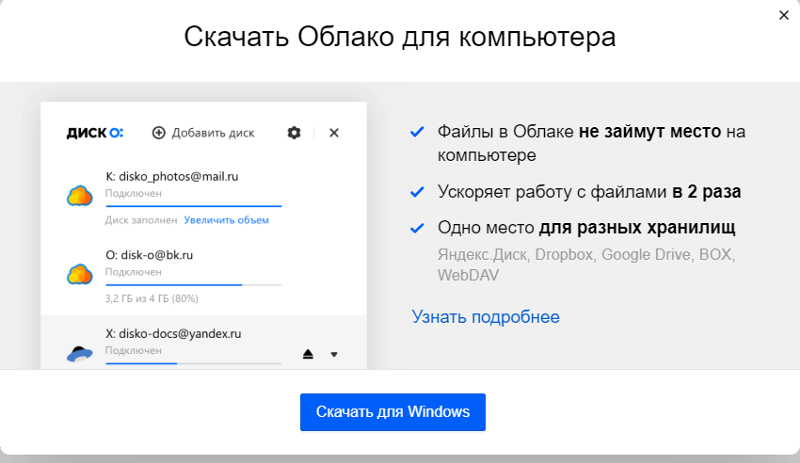The width and height of the screenshot is (800, 463).
Task: Click the Диск заполнен text
Action: click(141, 220)
